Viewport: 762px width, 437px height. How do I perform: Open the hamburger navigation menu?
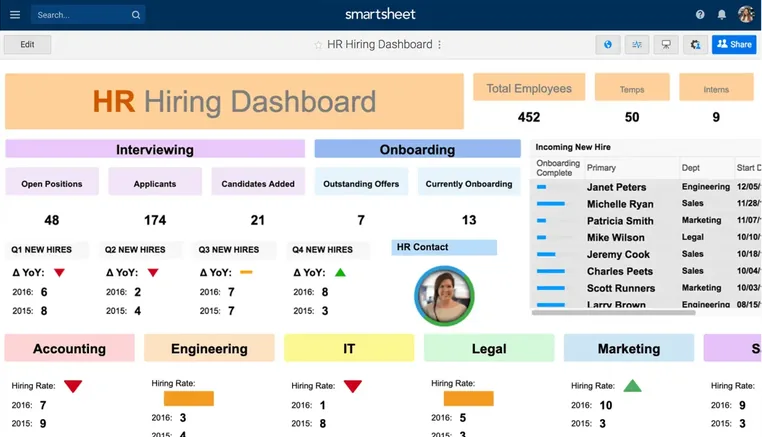pyautogui.click(x=15, y=15)
